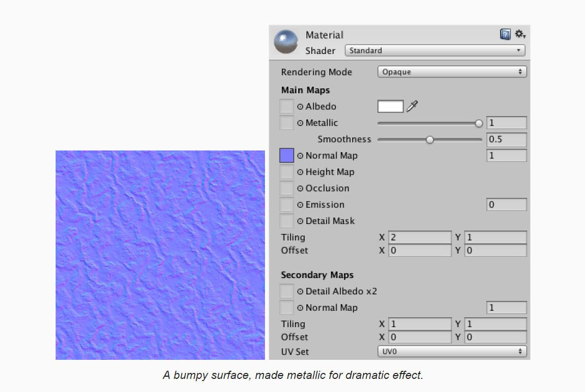This screenshot has width=585, height=392.
Task: Click the Secondary Maps section heading
Action: pos(317,275)
